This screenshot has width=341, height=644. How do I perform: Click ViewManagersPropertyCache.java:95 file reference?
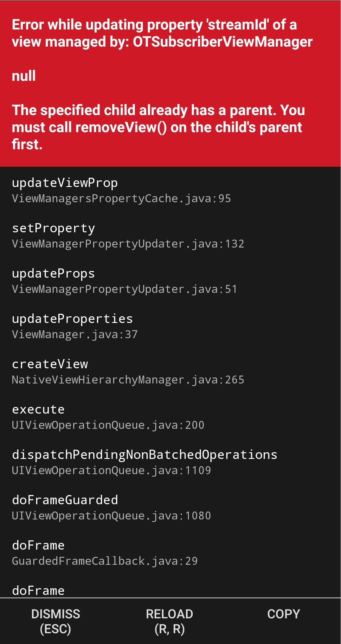pyautogui.click(x=121, y=198)
